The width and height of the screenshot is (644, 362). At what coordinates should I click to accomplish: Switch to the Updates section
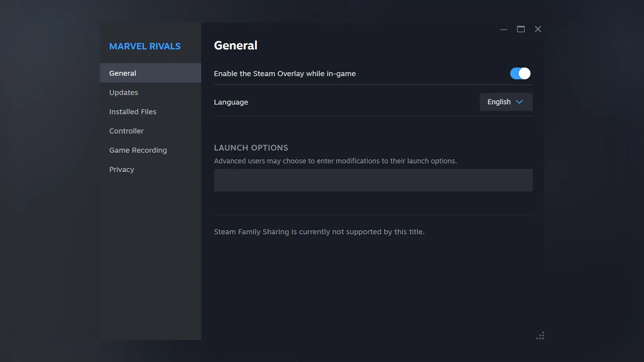(124, 92)
